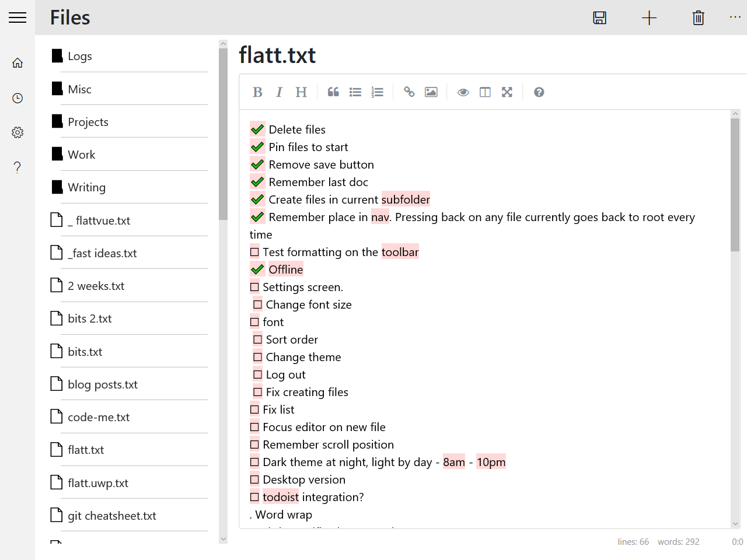Create a new file with the plus icon
This screenshot has width=747, height=560.
(x=649, y=17)
